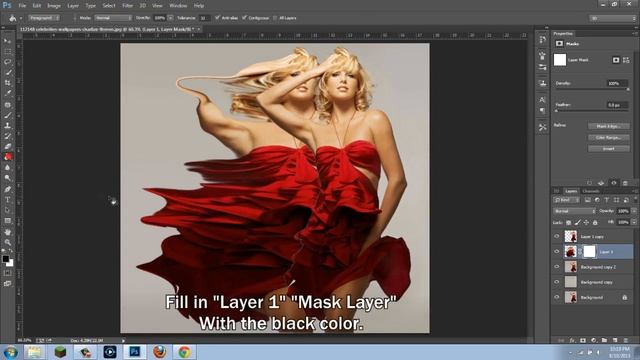Toggle Contiguous checkbox
Viewport: 640px width, 360px height.
(x=244, y=18)
